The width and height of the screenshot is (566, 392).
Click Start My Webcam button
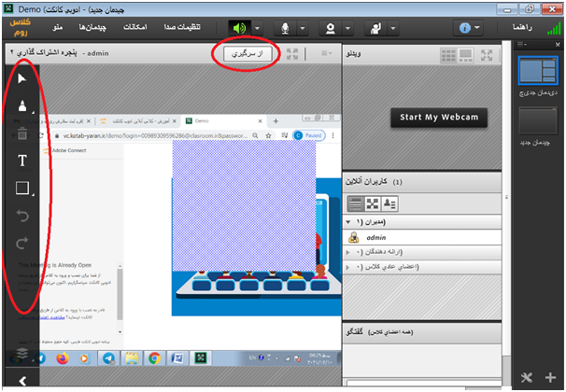tap(439, 118)
